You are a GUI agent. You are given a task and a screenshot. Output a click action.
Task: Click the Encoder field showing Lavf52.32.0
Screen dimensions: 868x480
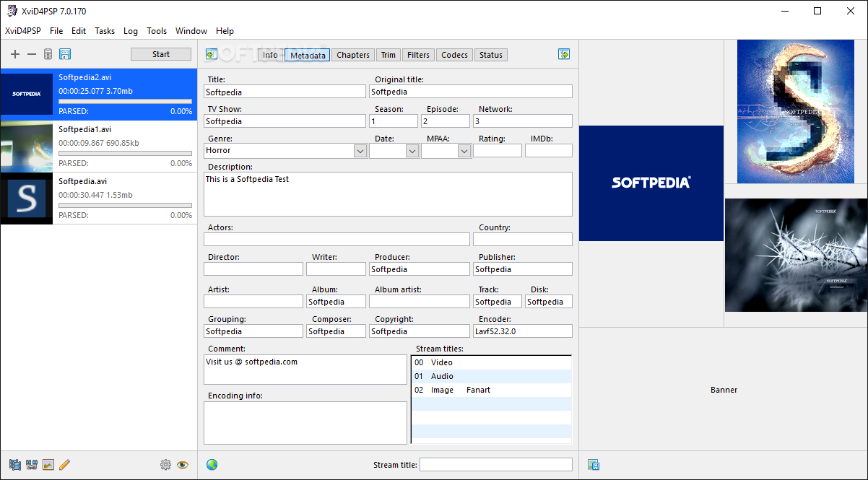point(523,331)
